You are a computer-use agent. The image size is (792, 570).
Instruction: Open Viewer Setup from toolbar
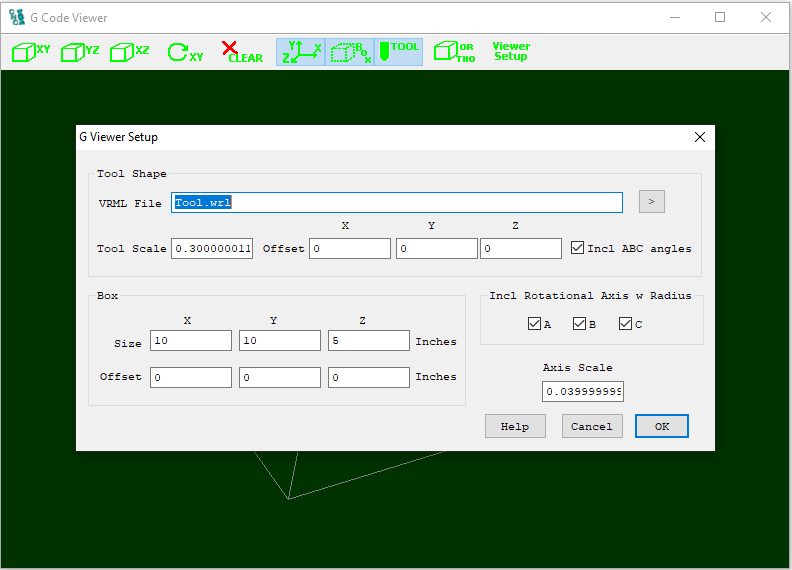coord(511,52)
